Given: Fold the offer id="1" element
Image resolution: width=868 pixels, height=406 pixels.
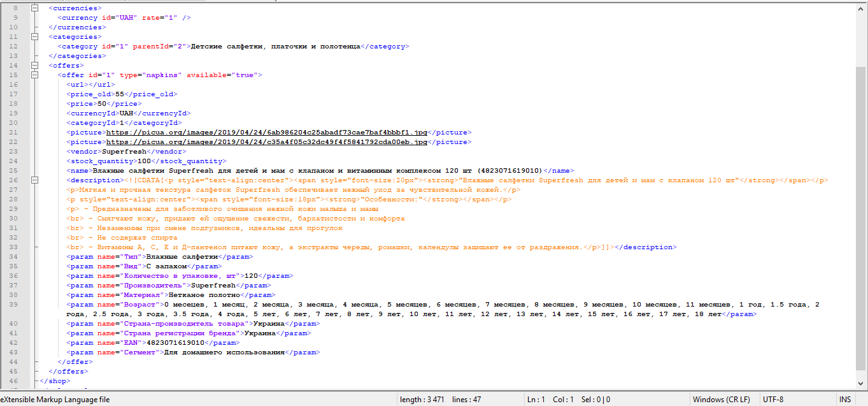Looking at the screenshot, I should click(33, 75).
